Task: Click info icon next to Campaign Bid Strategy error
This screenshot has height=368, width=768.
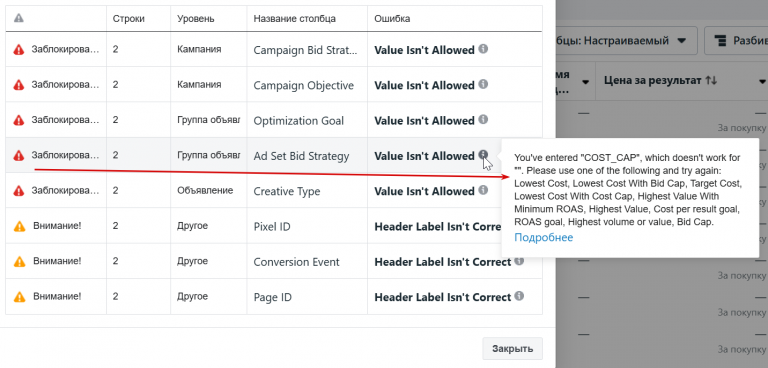Action: [483, 49]
